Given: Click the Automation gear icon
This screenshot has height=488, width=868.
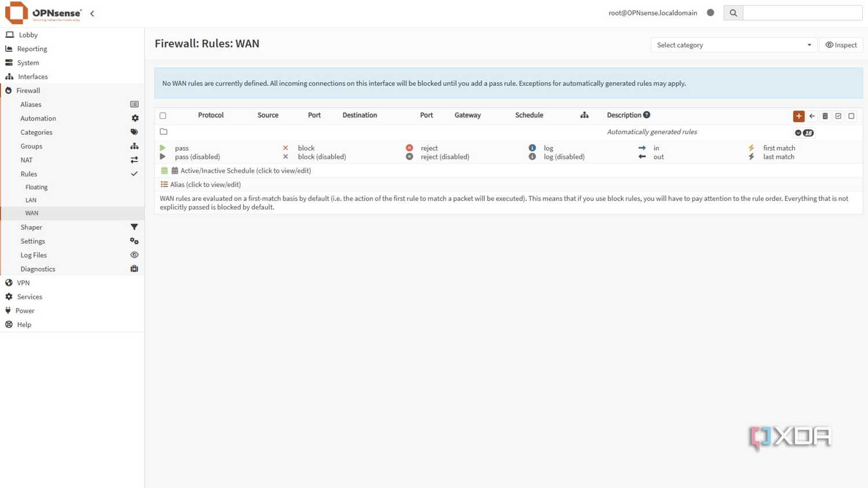Looking at the screenshot, I should coord(135,118).
